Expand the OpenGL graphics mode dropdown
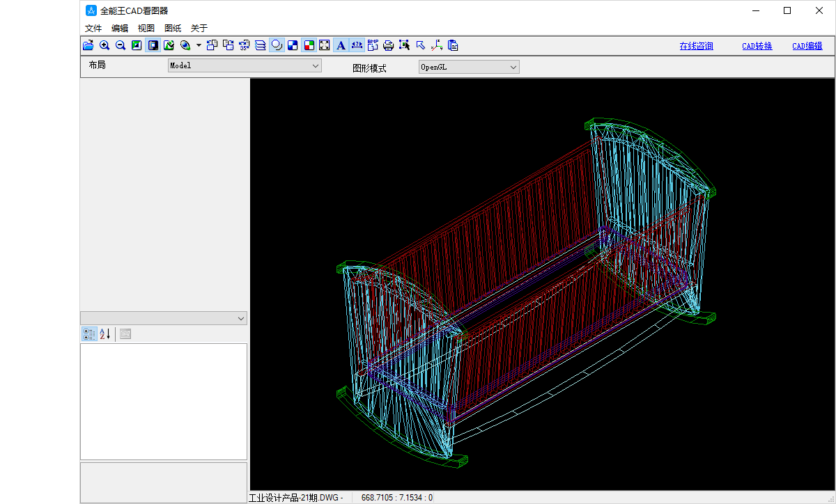Viewport: 836px width, 504px height. [469, 67]
